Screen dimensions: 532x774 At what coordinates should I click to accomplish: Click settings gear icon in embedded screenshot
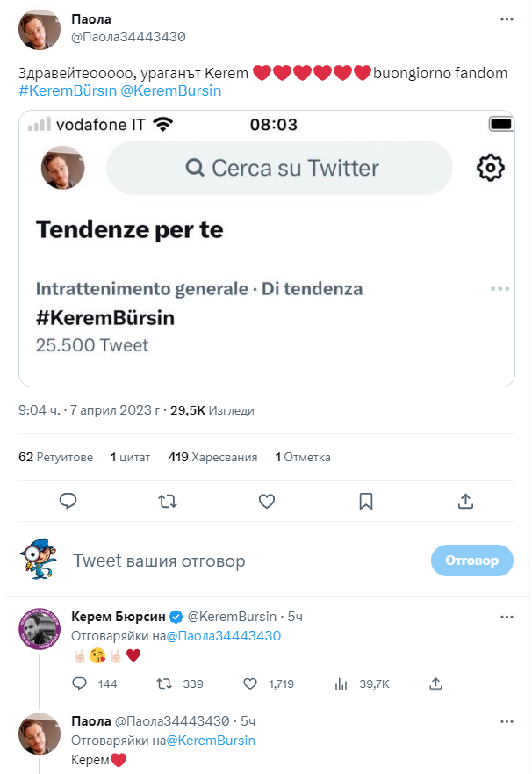click(490, 168)
